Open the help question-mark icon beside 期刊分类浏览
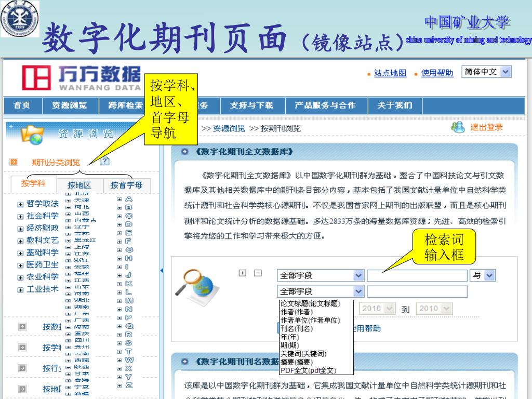 (105, 161)
